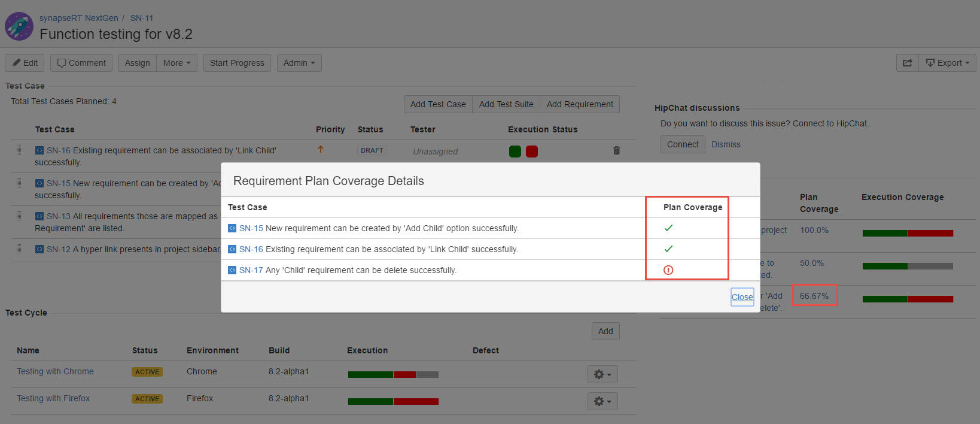Open SN-15 link in coverage dialog
Screen dimensions: 980x424
[x=251, y=228]
